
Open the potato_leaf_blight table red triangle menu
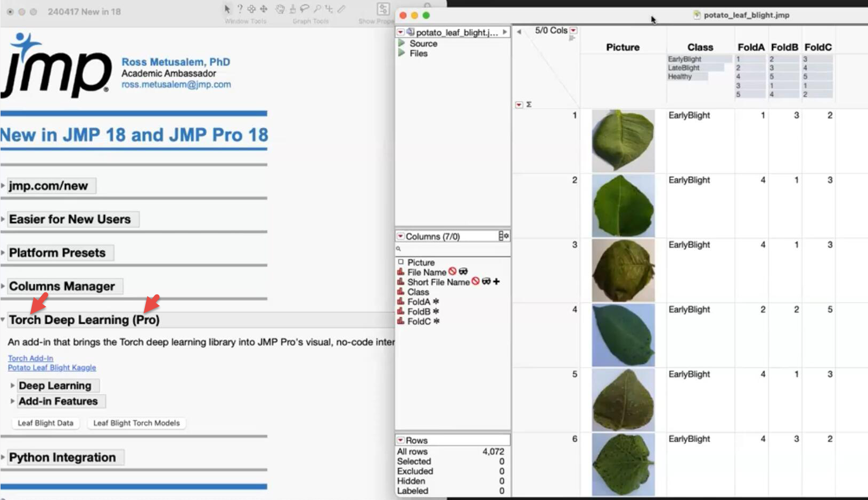(400, 32)
